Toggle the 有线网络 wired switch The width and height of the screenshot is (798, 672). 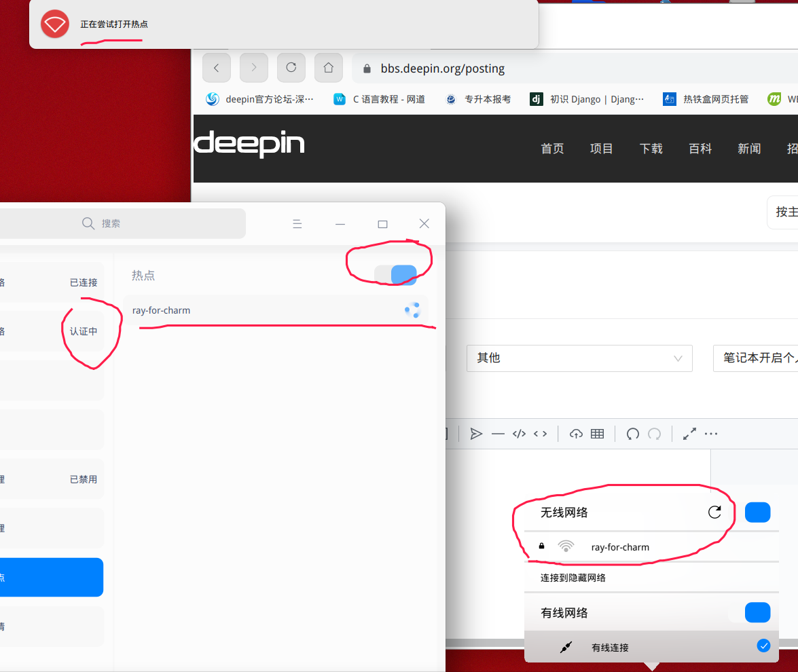coord(750,612)
